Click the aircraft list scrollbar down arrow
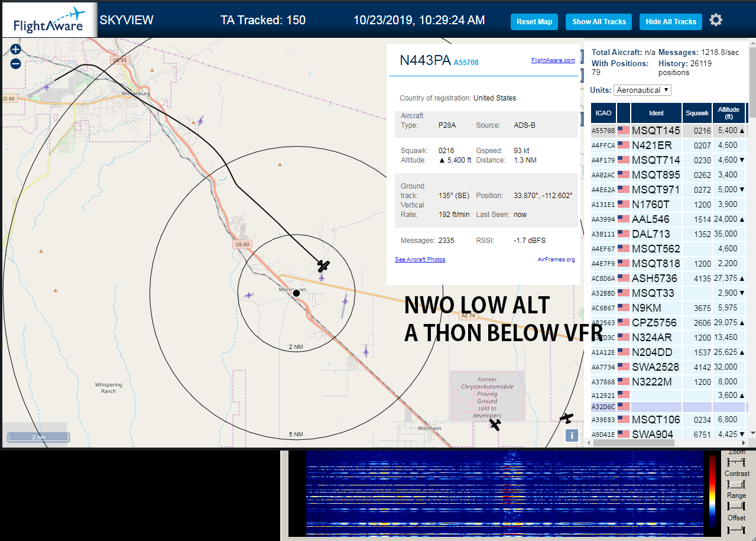Screen dimensions: 756x541 tap(752, 433)
